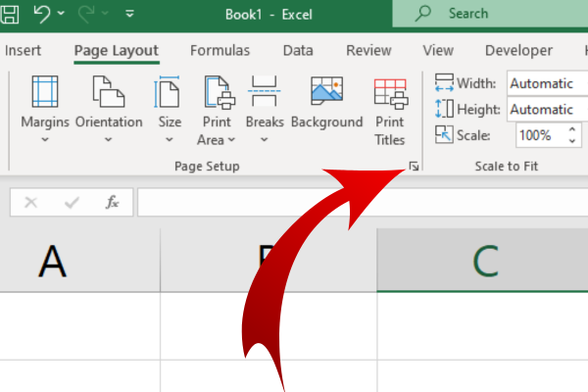Click the Cancel X in formula bar
This screenshot has width=588, height=392.
[30, 203]
